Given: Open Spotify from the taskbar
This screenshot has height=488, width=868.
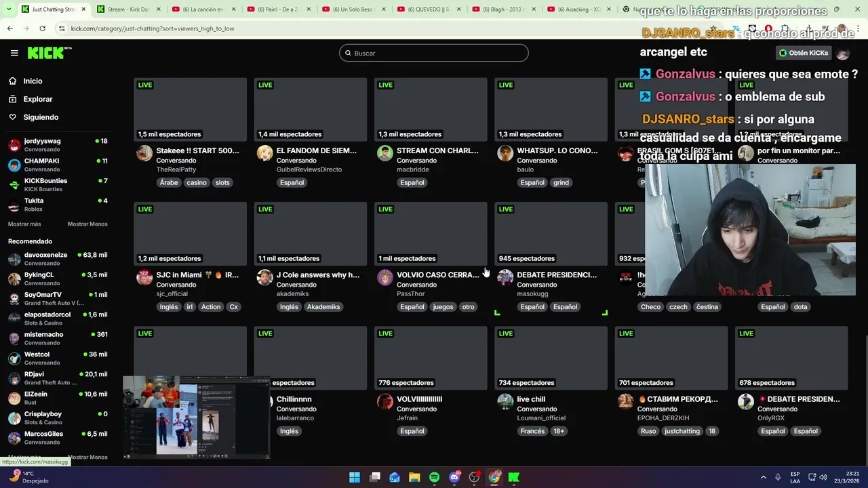Looking at the screenshot, I should pyautogui.click(x=434, y=477).
